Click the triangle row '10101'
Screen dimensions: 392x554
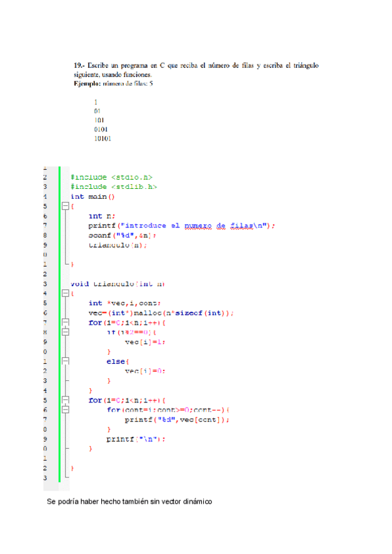coord(103,138)
